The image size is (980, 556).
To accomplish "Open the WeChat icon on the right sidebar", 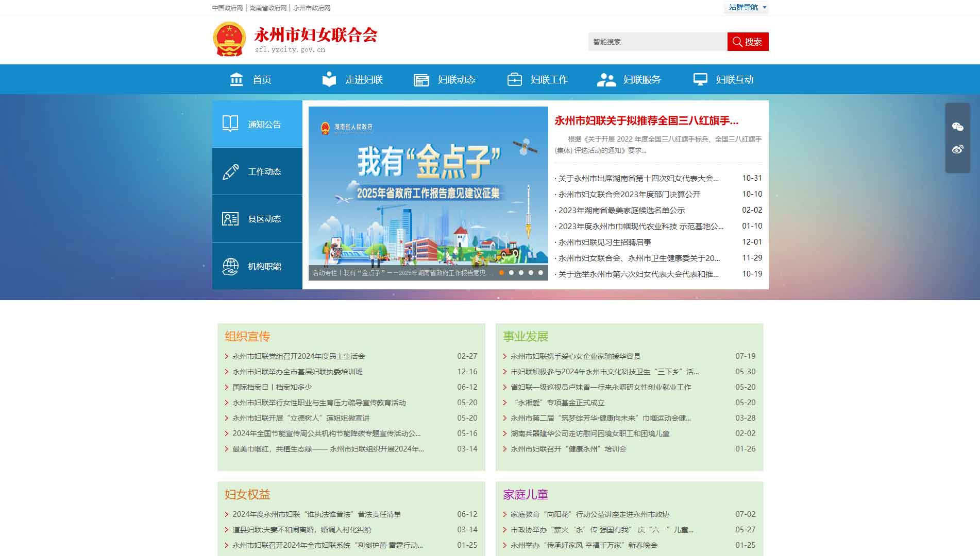I will [957, 127].
